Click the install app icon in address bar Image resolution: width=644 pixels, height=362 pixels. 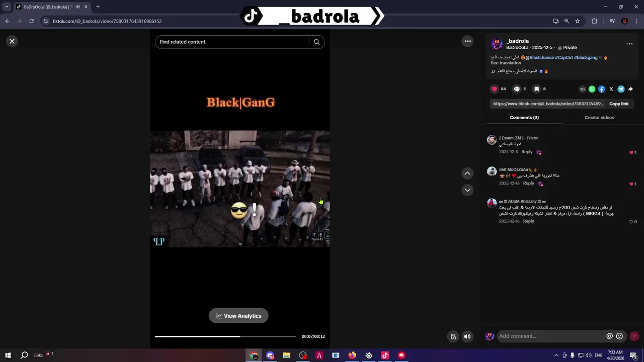pyautogui.click(x=556, y=21)
